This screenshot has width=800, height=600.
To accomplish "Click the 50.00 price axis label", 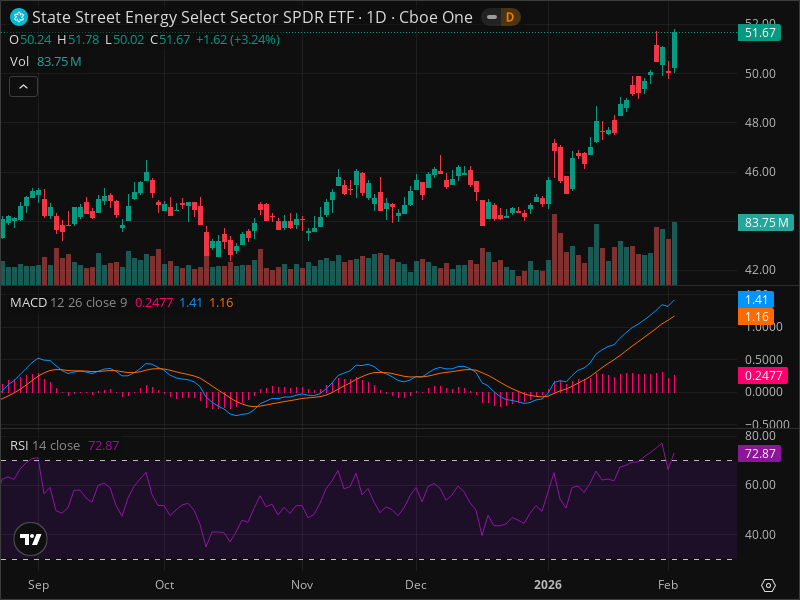I will coord(760,74).
